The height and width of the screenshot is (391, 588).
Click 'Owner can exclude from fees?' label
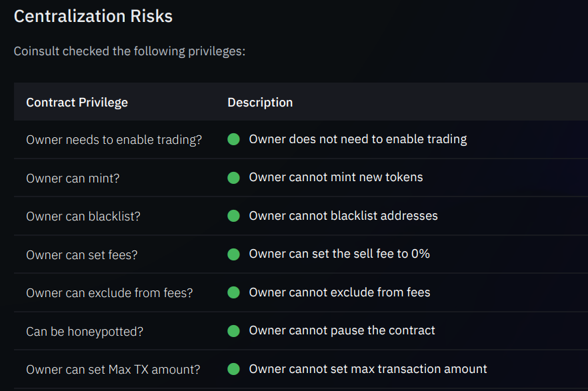(109, 293)
